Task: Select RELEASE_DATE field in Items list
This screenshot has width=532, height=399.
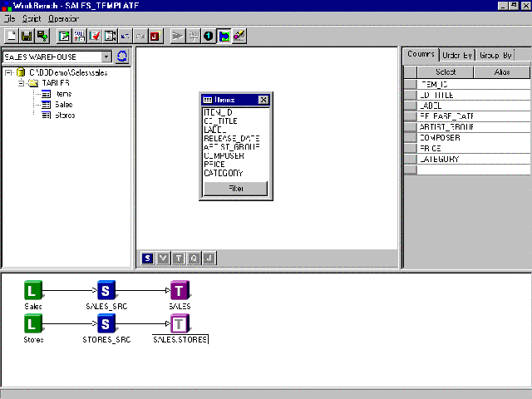Action: click(231, 137)
